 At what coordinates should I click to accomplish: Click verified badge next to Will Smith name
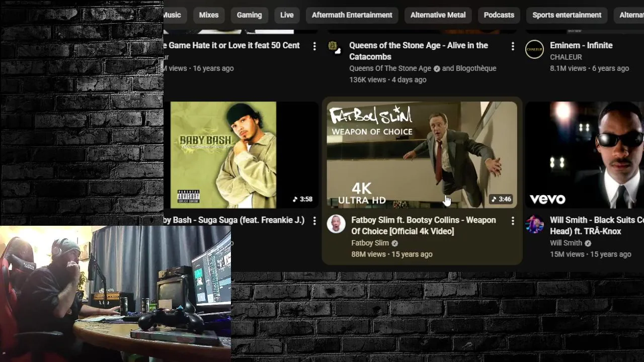pos(588,243)
